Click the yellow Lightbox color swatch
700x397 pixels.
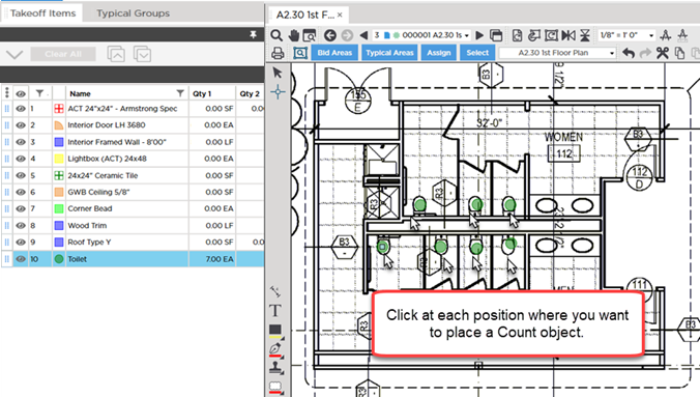click(x=59, y=159)
